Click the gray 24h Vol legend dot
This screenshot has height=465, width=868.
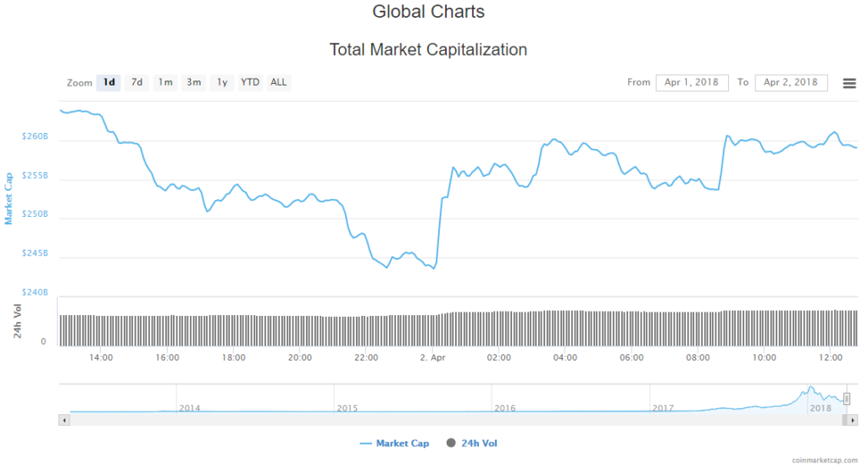451,443
